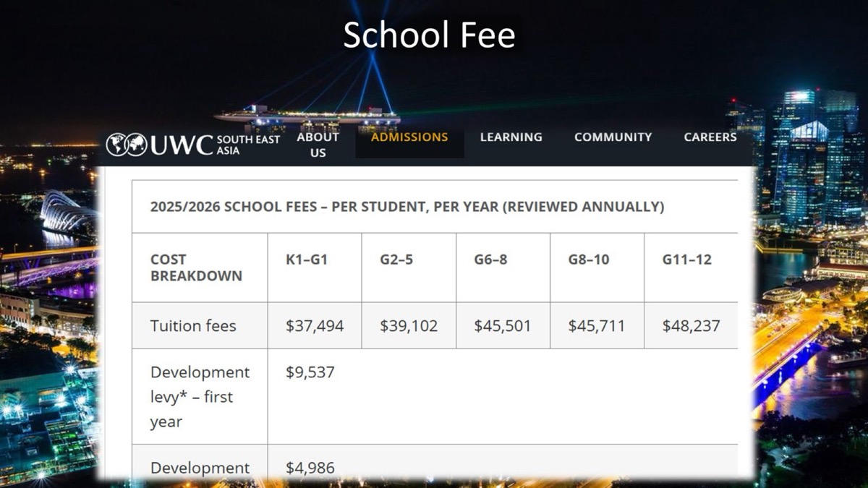
Task: Select the $9,537 development levy value
Action: pos(310,372)
